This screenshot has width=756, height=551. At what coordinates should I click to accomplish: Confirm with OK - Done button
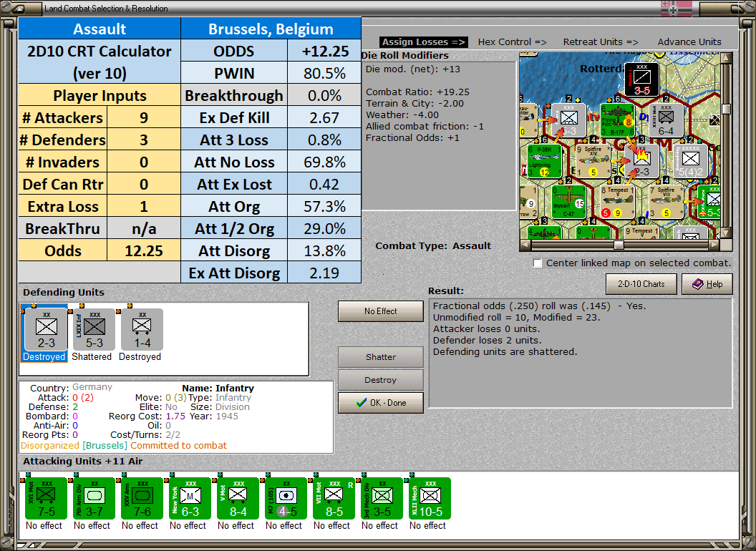(x=380, y=403)
